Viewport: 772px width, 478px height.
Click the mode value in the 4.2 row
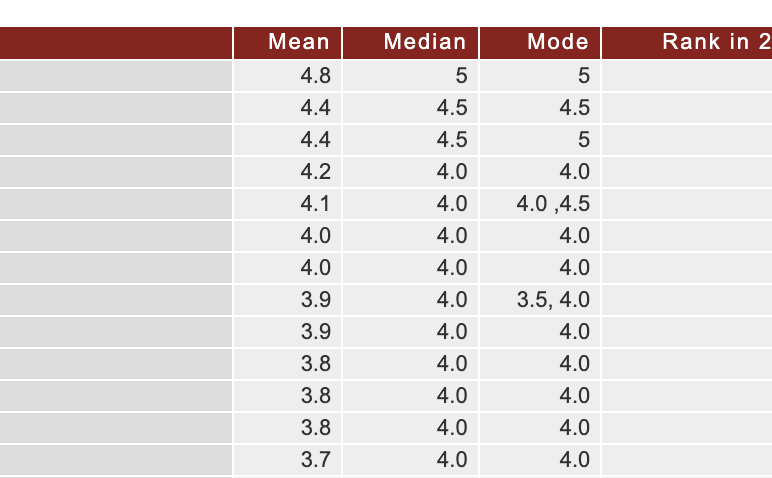point(574,172)
